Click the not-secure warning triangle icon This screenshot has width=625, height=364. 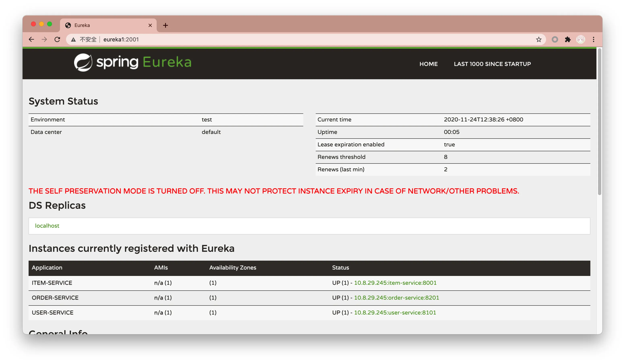[73, 40]
